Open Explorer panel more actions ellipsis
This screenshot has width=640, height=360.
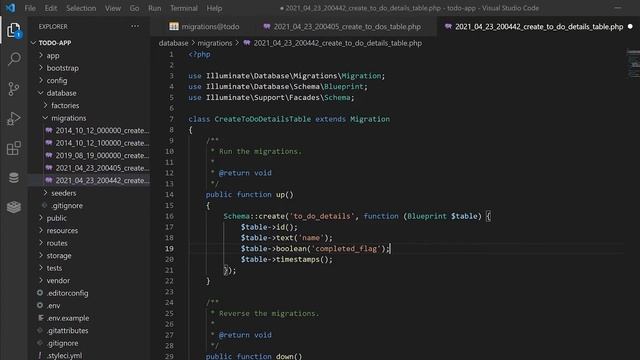point(135,27)
